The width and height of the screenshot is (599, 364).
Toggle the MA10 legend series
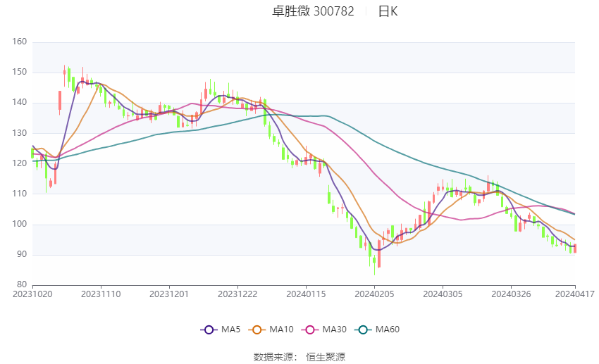pyautogui.click(x=271, y=330)
